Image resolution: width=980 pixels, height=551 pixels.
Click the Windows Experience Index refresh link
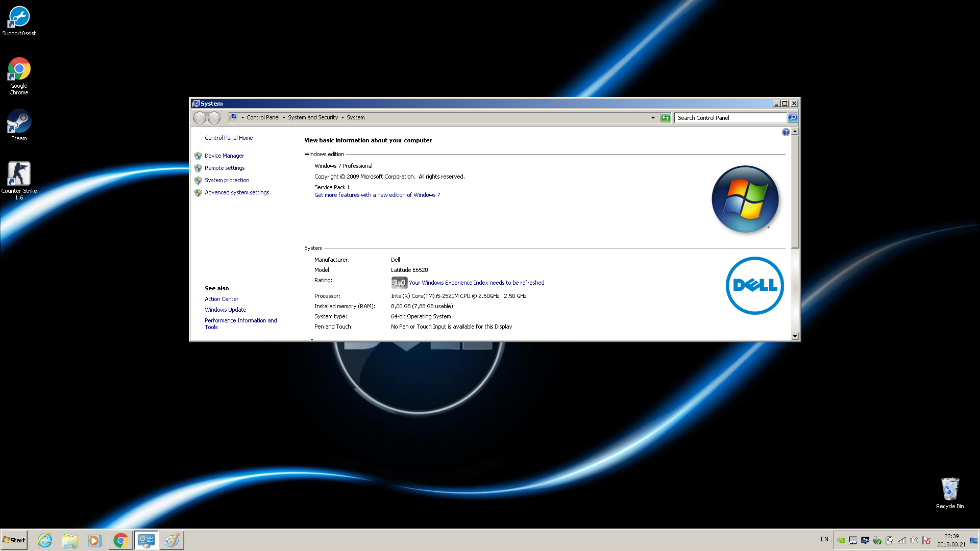476,283
